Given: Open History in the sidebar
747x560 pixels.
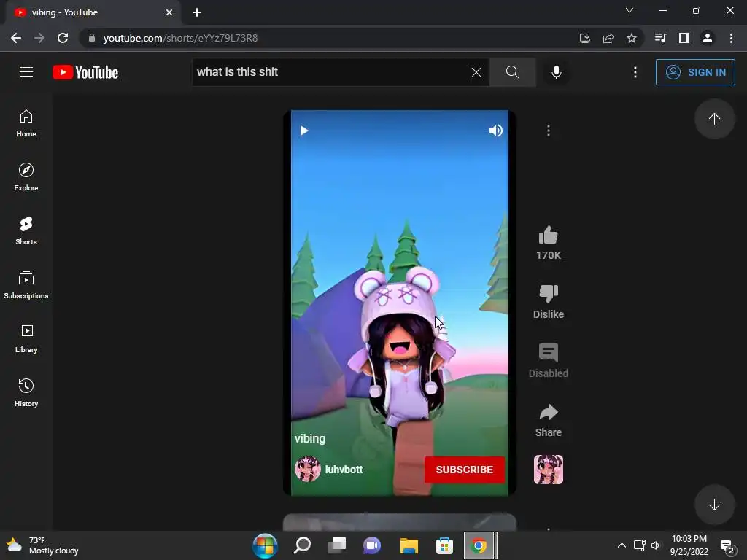Looking at the screenshot, I should (26, 393).
